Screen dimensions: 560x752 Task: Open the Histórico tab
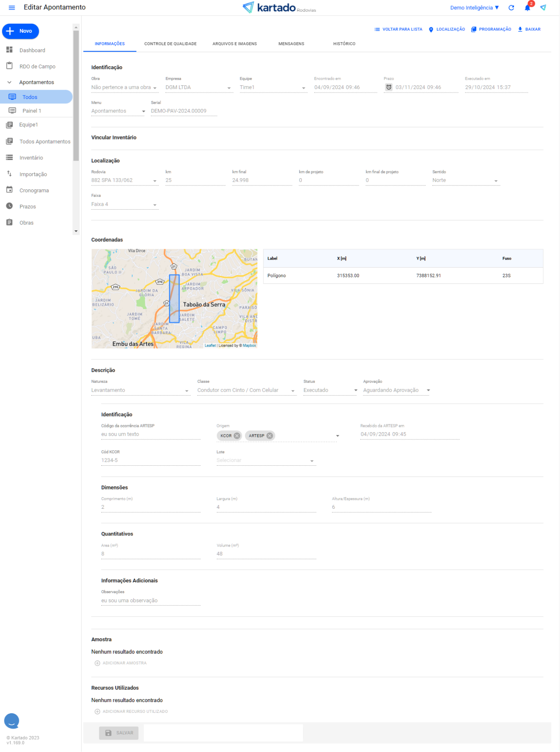pos(344,44)
